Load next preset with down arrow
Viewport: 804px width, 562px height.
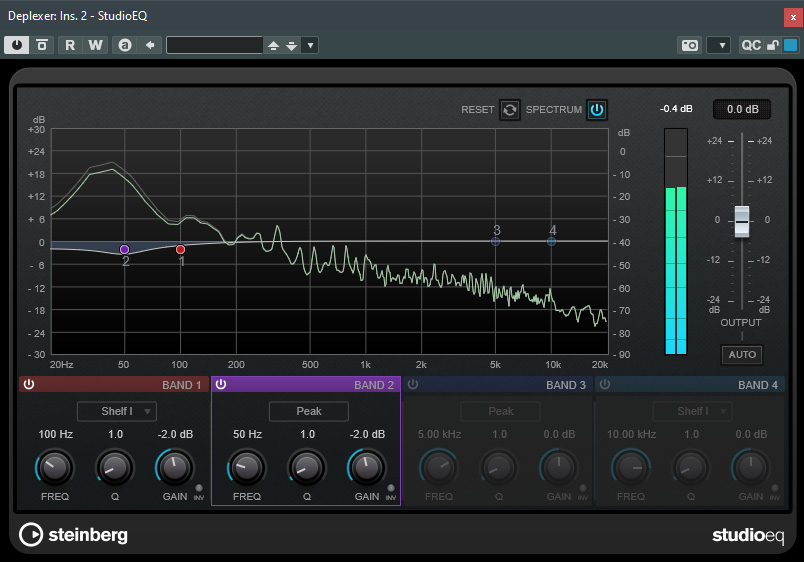[292, 46]
